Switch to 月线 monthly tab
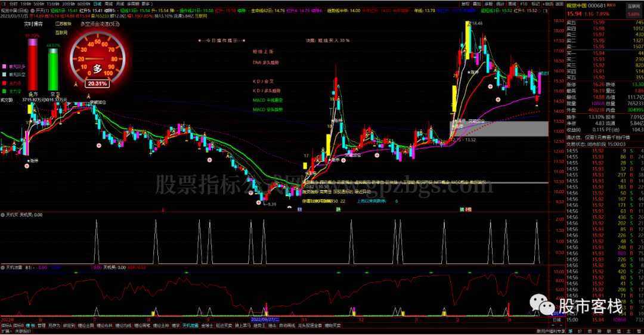 pos(120,4)
